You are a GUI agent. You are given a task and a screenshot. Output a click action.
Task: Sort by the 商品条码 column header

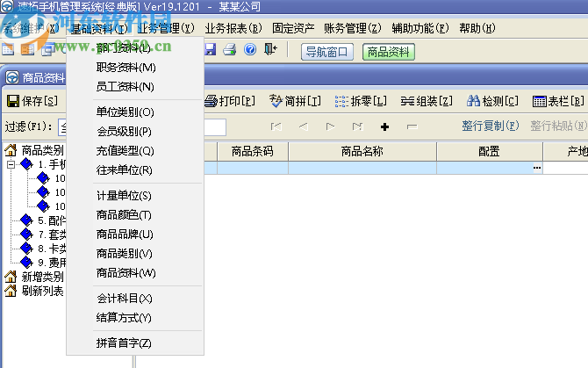pos(253,152)
